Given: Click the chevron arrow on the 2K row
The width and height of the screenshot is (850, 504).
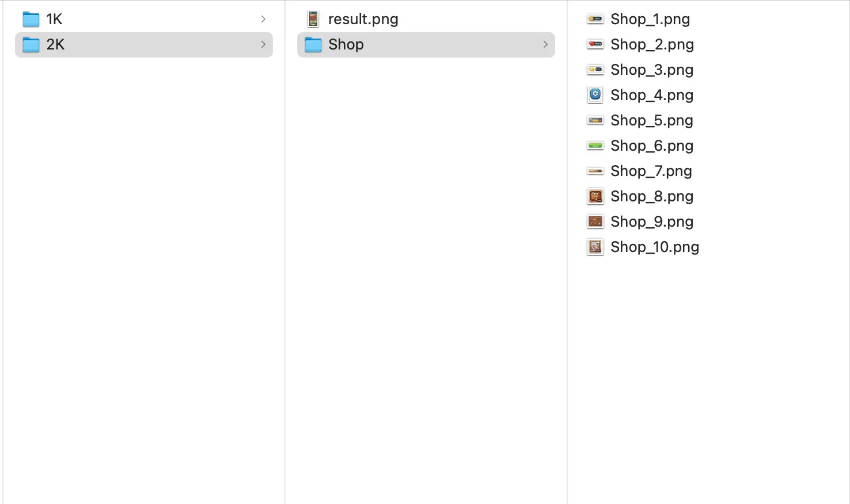Looking at the screenshot, I should (x=263, y=44).
